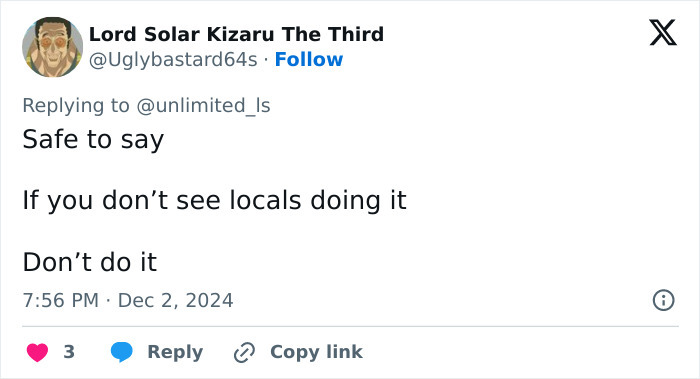
Task: Click the Replying to label
Action: pos(76,106)
